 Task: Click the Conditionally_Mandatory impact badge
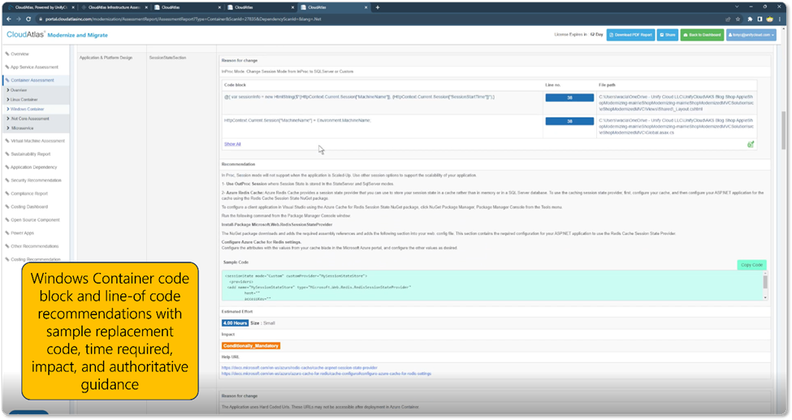tap(251, 346)
